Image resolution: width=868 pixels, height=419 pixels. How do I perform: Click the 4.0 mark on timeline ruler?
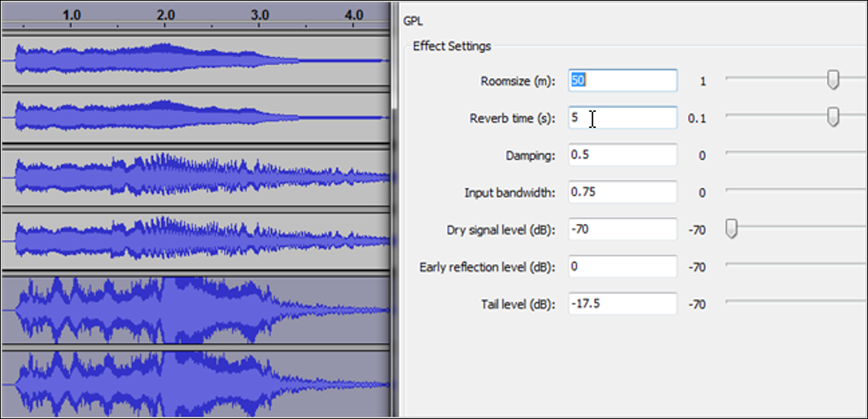(354, 14)
